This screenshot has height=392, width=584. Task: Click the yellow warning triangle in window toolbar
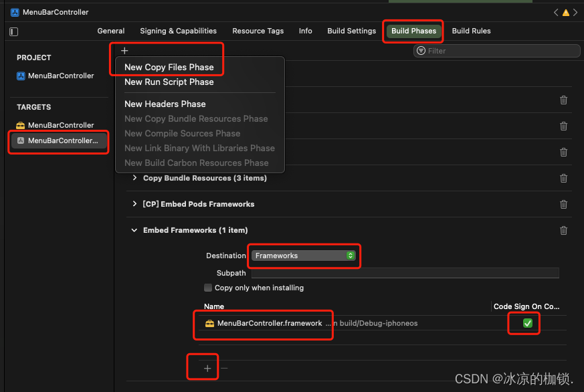565,11
